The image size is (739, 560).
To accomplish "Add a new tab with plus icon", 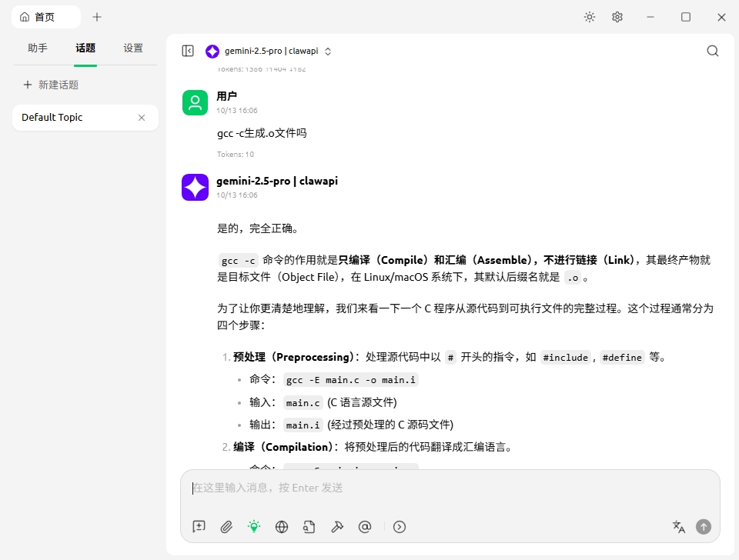I will [97, 17].
